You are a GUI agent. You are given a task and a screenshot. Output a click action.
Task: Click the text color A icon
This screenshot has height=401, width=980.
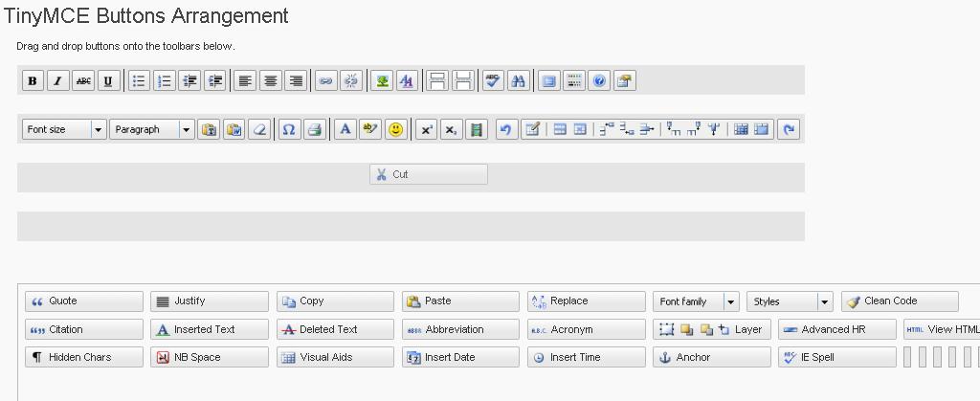[345, 129]
